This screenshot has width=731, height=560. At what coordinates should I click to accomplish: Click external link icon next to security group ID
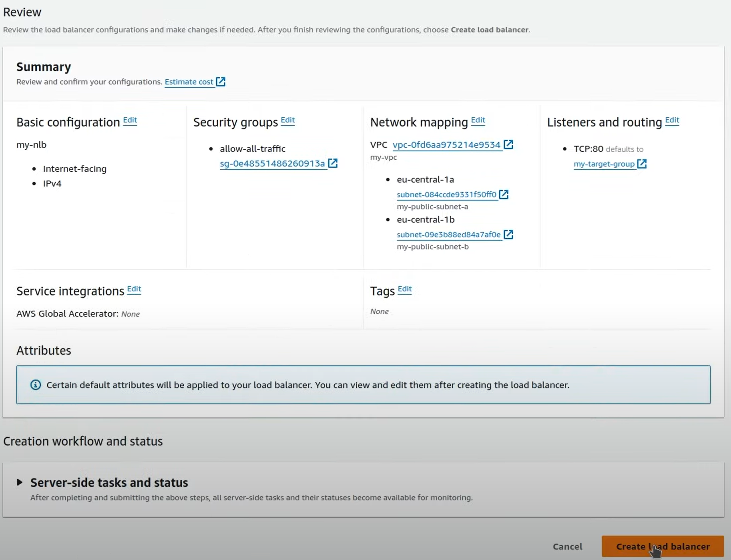click(x=333, y=163)
